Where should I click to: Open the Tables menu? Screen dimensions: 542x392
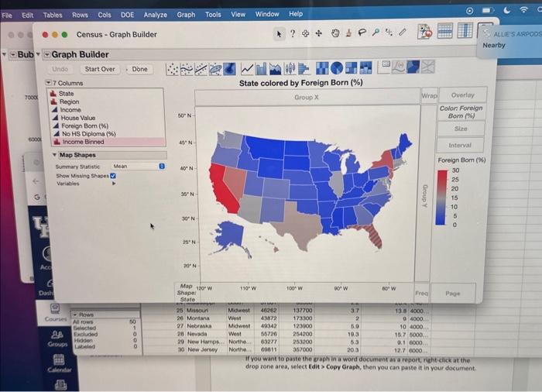pos(53,15)
